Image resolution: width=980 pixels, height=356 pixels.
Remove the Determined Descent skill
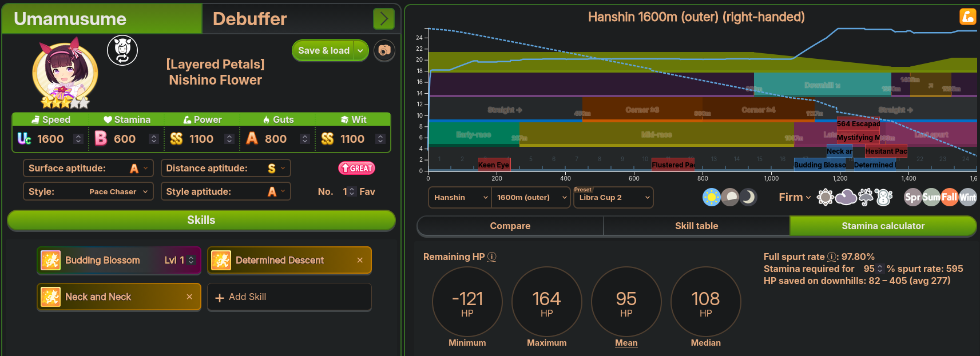360,260
